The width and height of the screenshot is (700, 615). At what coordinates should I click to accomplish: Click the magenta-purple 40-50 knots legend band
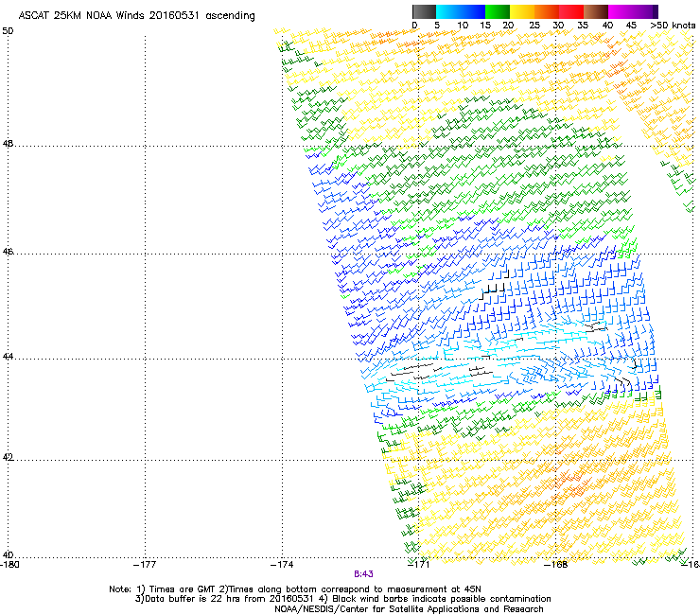click(633, 11)
